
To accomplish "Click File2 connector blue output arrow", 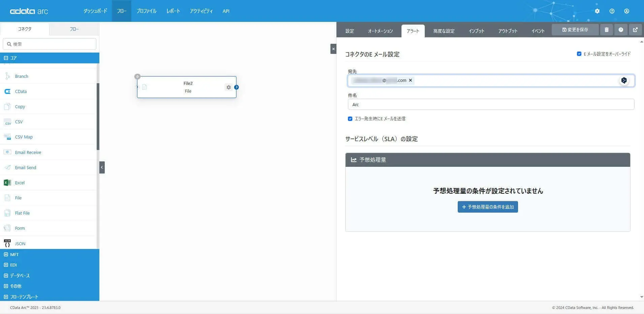I will pos(236,87).
